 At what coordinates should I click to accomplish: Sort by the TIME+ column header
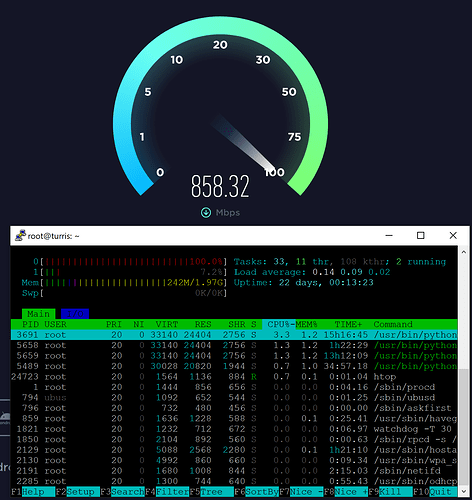click(348, 324)
